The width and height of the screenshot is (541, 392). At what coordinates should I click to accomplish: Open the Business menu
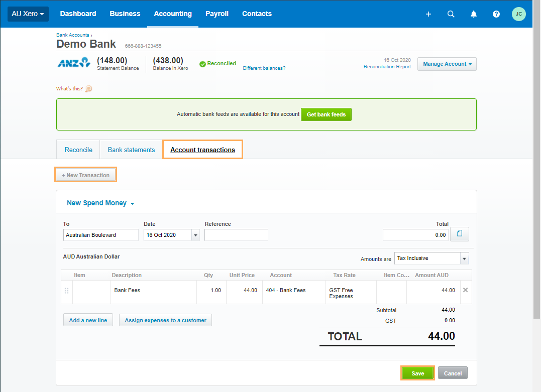pos(125,14)
